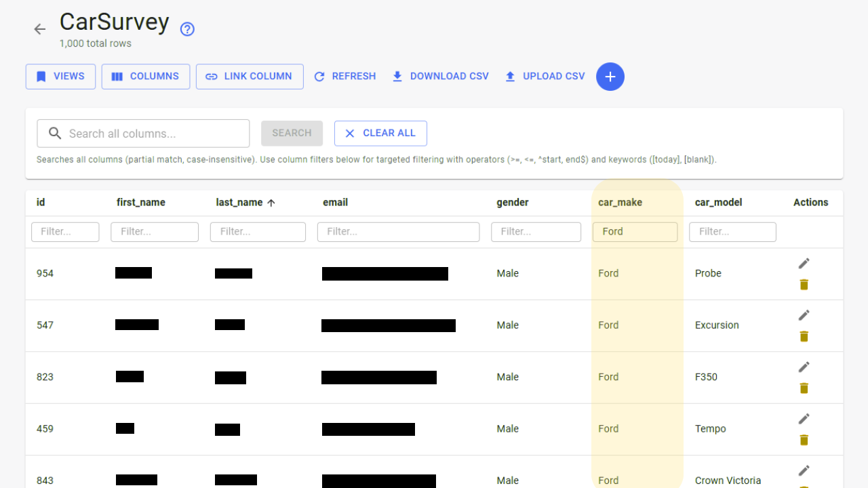The width and height of the screenshot is (868, 488).
Task: Open the help question mark icon
Action: pos(187,29)
